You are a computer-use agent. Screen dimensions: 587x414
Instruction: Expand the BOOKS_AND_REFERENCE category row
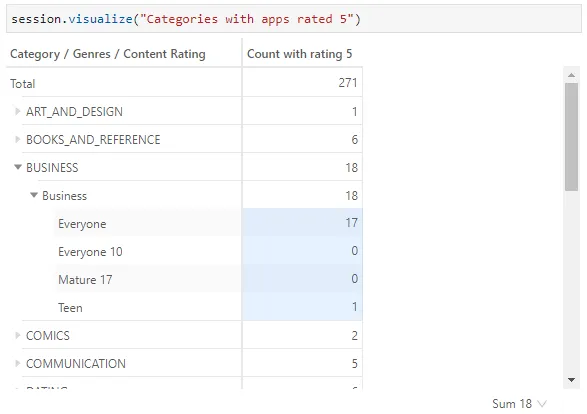pyautogui.click(x=17, y=140)
